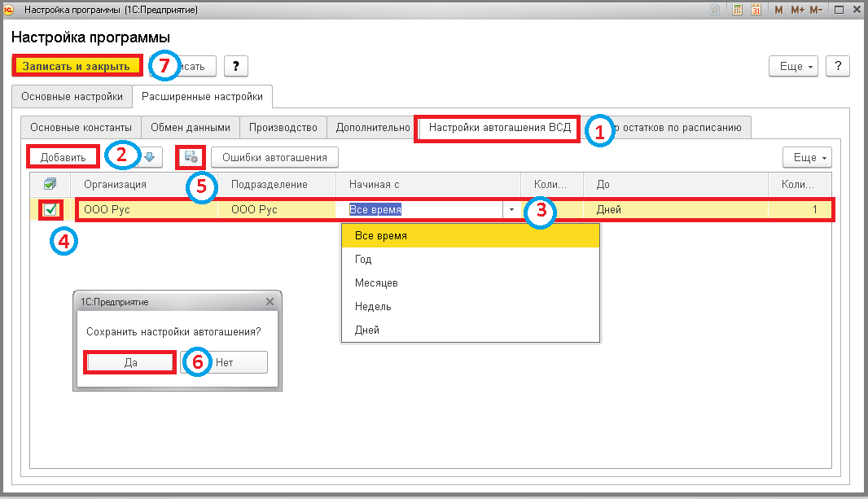Screen dimensions: 868x499
Task: Close the 1С:Предприятие dialog
Action: [270, 301]
